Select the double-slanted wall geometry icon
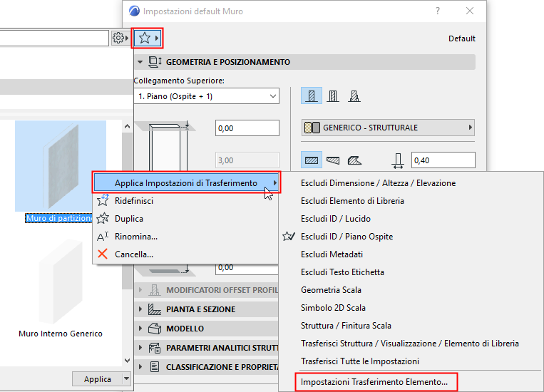The height and width of the screenshot is (392, 544). tap(354, 96)
